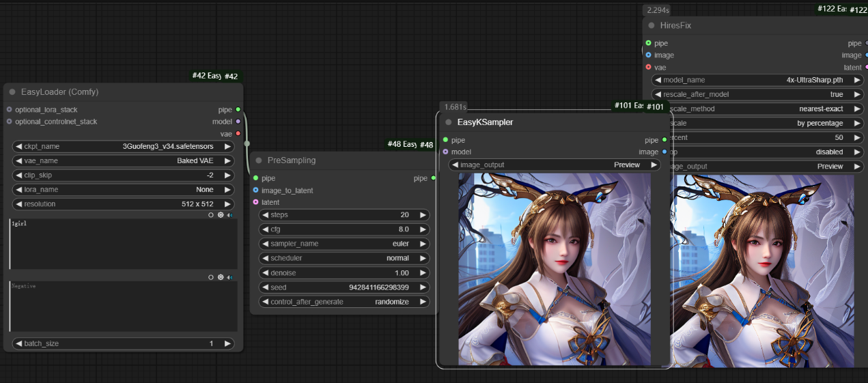Collapse the EasyLoader (Comfy) node via its title dot
The image size is (868, 383).
pyautogui.click(x=12, y=92)
